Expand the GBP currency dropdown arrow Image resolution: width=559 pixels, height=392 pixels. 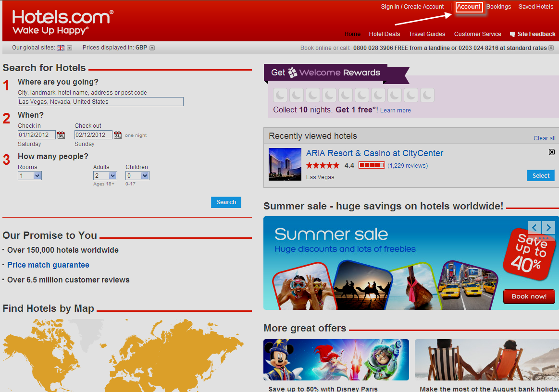click(x=152, y=48)
